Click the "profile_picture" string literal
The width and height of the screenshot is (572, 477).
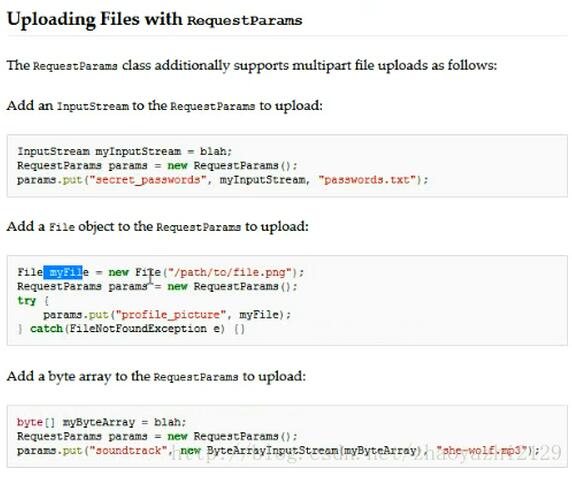(171, 315)
